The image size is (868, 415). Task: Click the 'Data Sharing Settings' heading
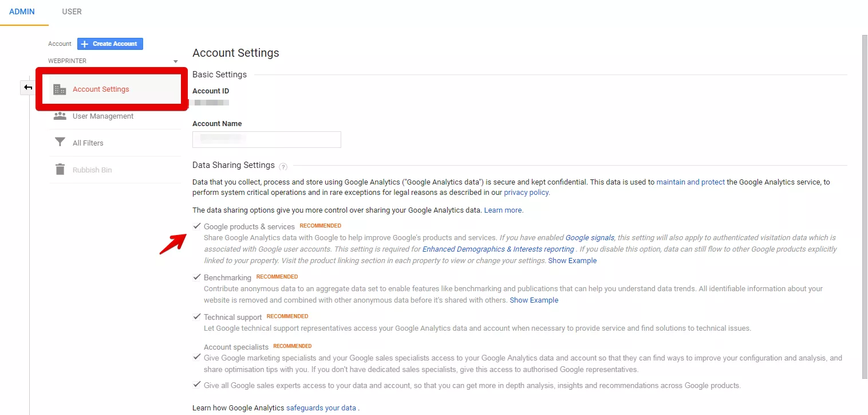(x=234, y=165)
